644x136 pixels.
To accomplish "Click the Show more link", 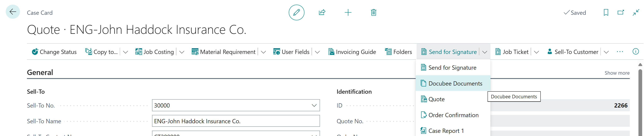I will [x=617, y=73].
